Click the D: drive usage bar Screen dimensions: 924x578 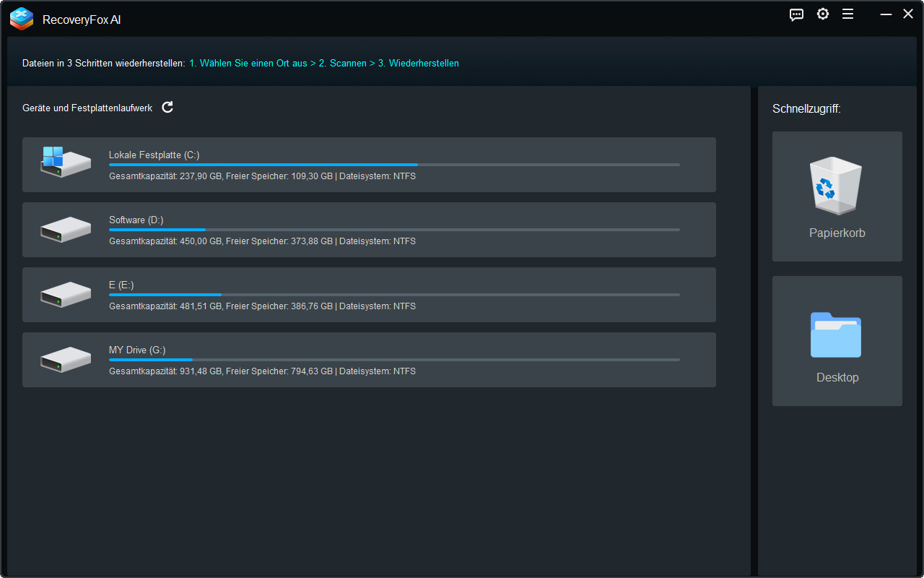[394, 230]
